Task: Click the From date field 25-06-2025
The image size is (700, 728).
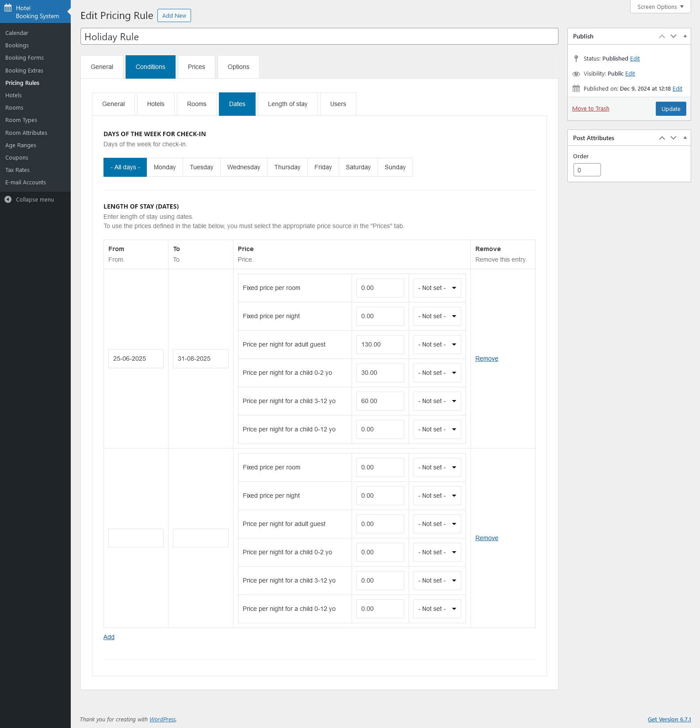Action: click(136, 358)
